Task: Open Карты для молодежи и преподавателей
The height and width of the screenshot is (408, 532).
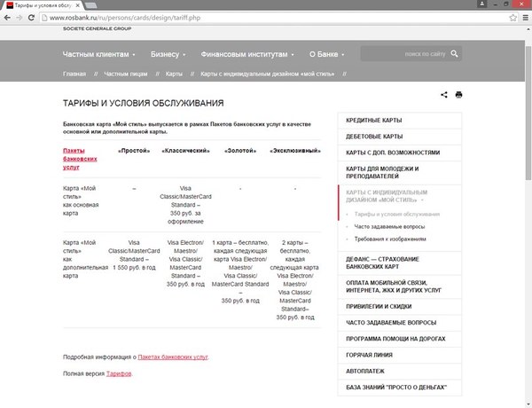Action: [400, 173]
